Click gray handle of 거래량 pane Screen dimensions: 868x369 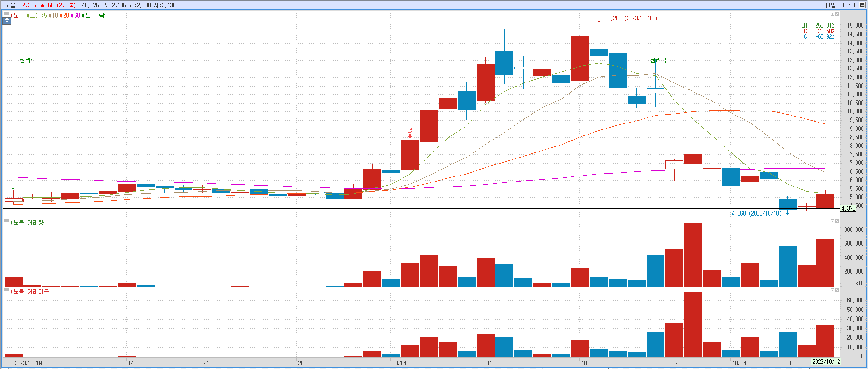coord(6,222)
